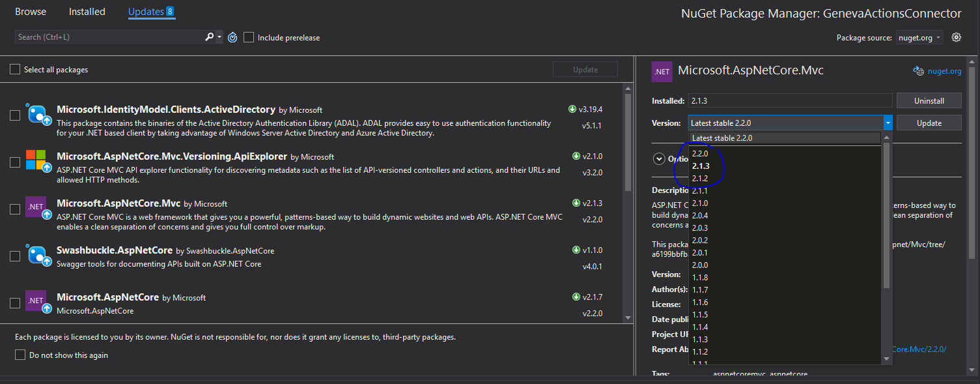Click installed version icon next to v2.1.7
Image resolution: width=980 pixels, height=384 pixels.
click(576, 297)
